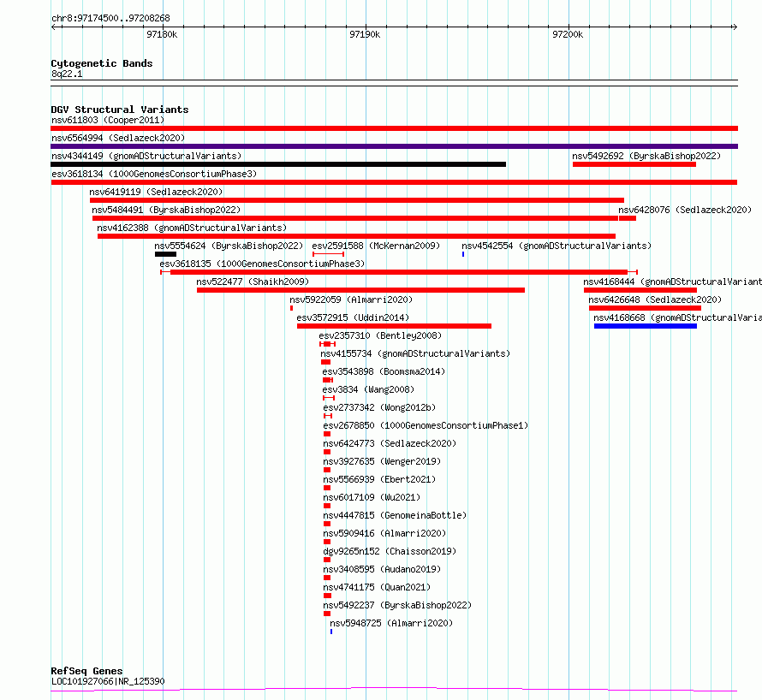Open nsv3927635 (Wenger2019) label
762x700 pixels.
click(382, 461)
